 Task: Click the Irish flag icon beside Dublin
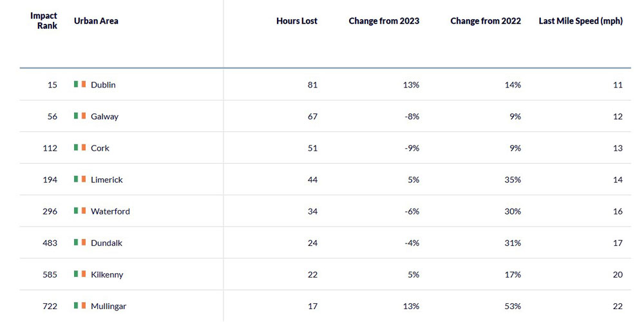[x=80, y=84]
